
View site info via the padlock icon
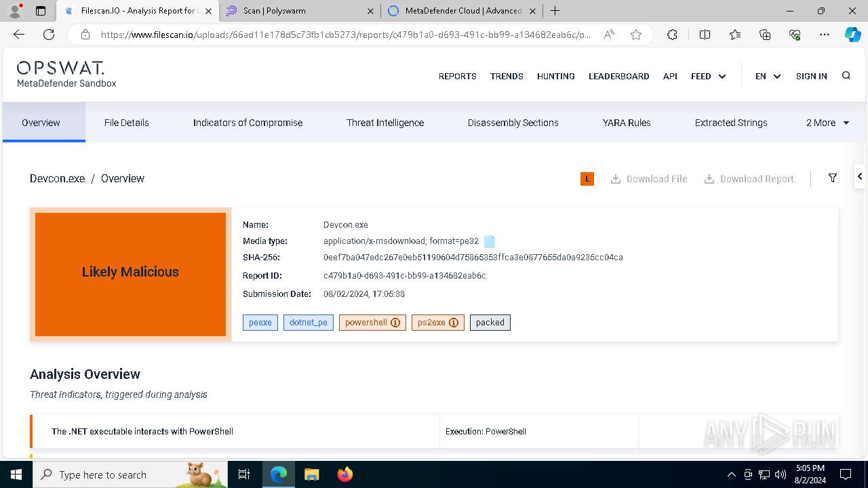pos(85,35)
